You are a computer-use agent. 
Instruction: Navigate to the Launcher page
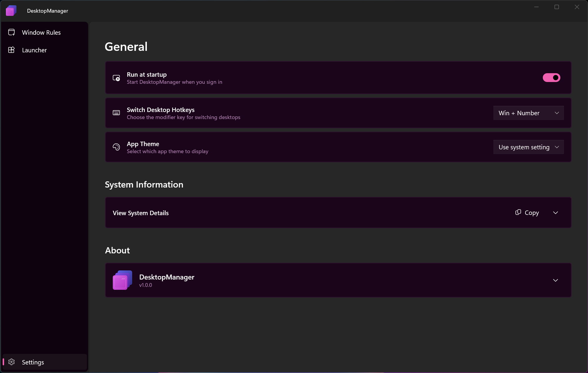pos(34,50)
